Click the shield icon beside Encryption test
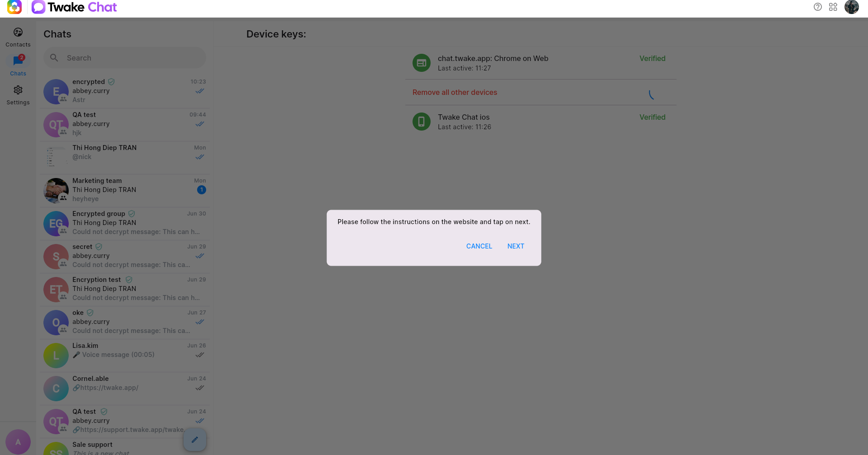Image resolution: width=868 pixels, height=455 pixels. tap(129, 280)
